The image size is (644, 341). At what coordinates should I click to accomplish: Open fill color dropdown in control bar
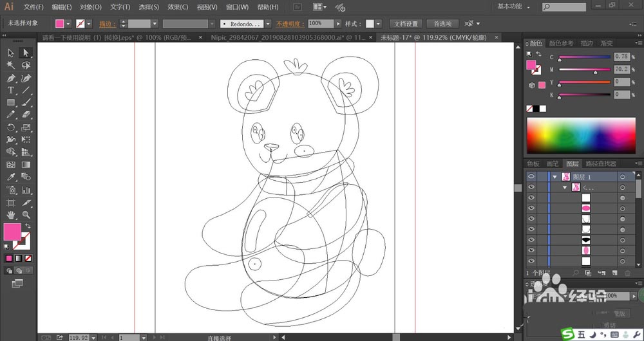68,24
